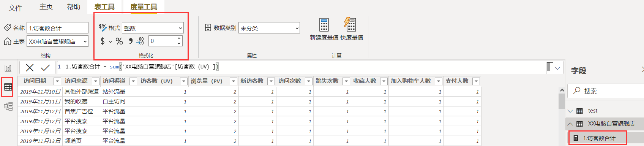Click in the formula bar text

(x=142, y=67)
